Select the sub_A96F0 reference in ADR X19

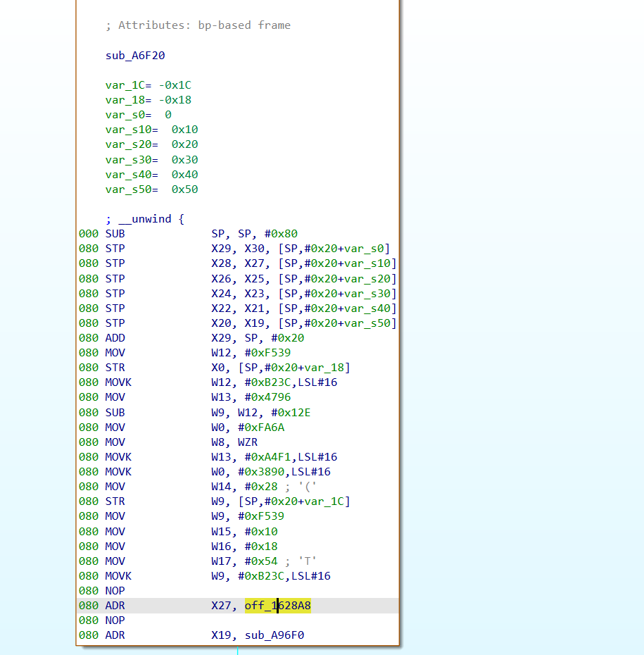click(274, 635)
